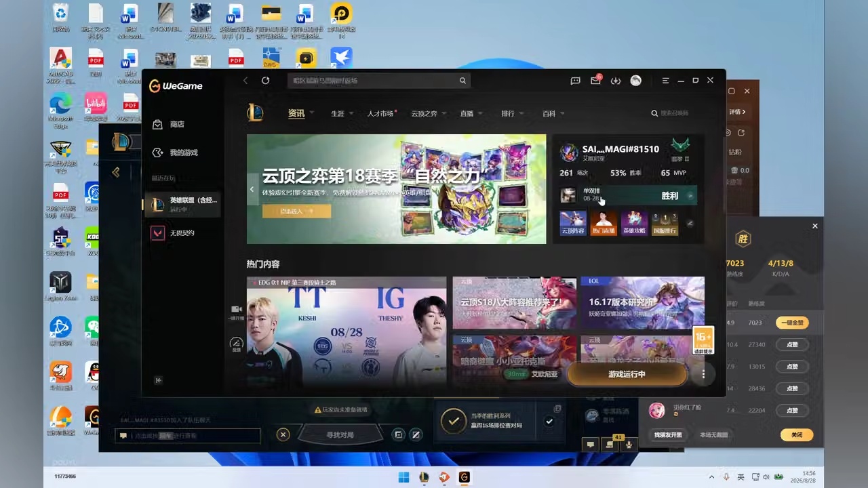868x488 pixels.
Task: Open the SAI...MAGI#81510 profile avatar
Action: coord(569,152)
